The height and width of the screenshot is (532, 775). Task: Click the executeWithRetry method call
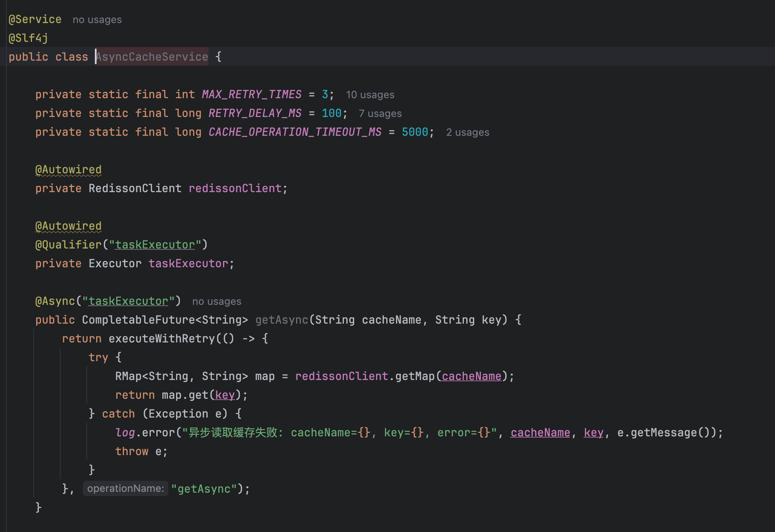pyautogui.click(x=162, y=339)
